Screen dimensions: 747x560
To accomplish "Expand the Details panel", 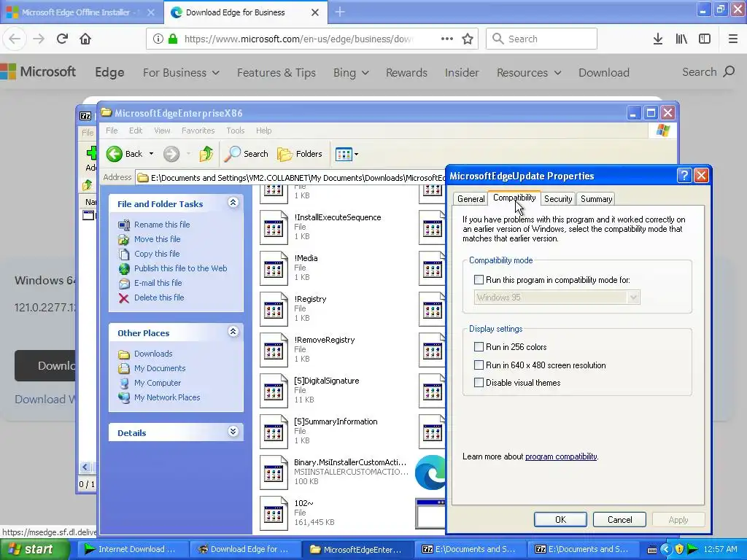I will (233, 432).
